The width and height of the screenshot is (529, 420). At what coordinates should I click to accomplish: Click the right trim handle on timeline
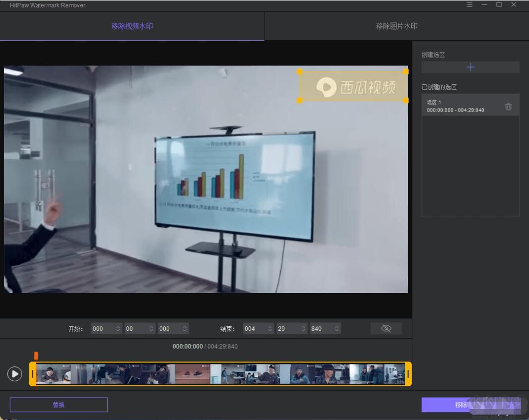[x=408, y=374]
